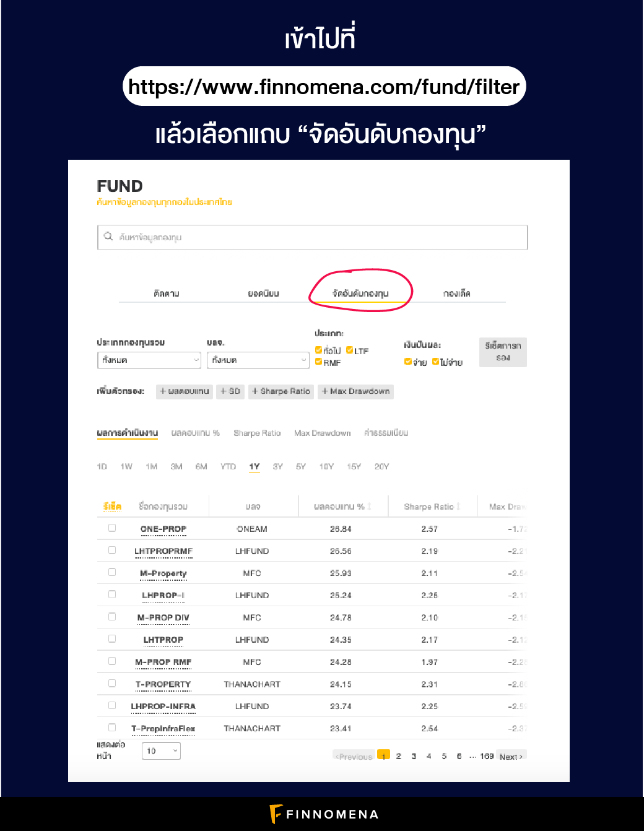Screen dimensions: 644x831
Task: Select the M-Property row checkbox
Action: (x=112, y=572)
